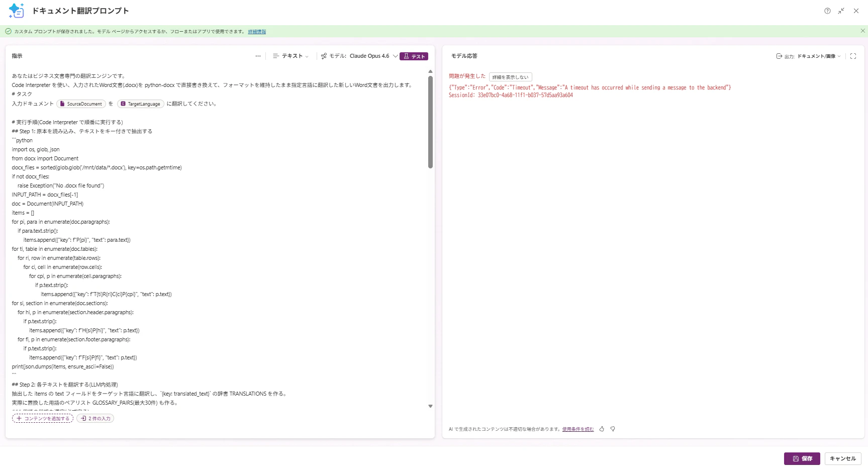The height and width of the screenshot is (469, 868).
Task: Click the 'doc = Document(INPUT_PATH)' code line
Action: coord(48,204)
